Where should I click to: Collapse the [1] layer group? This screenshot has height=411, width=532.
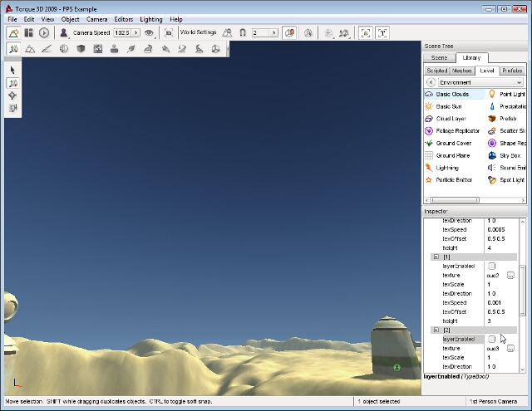pyautogui.click(x=436, y=257)
